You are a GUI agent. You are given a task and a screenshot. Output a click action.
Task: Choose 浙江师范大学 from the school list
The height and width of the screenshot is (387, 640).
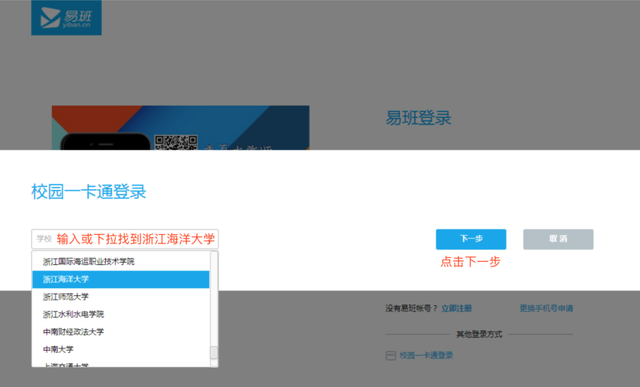(x=121, y=297)
